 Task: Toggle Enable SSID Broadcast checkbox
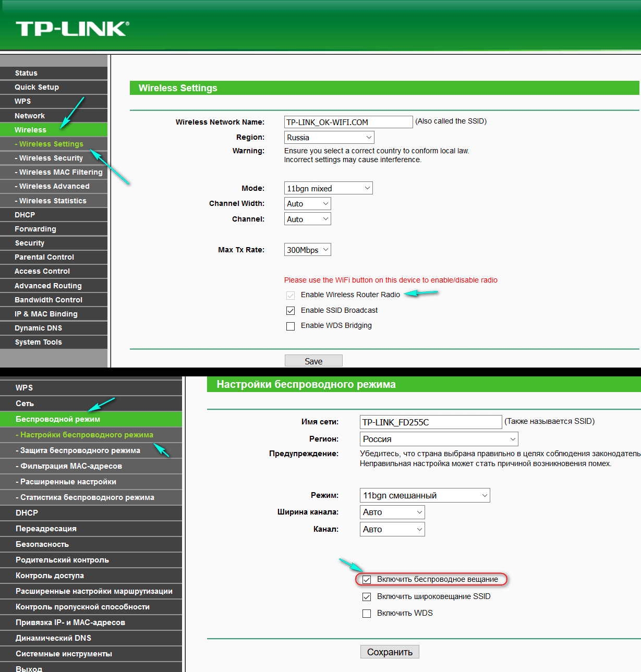[x=291, y=311]
